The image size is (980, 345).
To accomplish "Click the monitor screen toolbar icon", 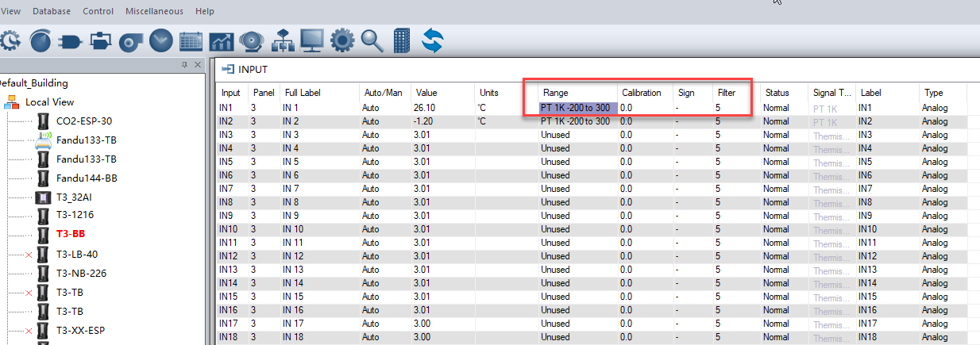I will tap(312, 40).
